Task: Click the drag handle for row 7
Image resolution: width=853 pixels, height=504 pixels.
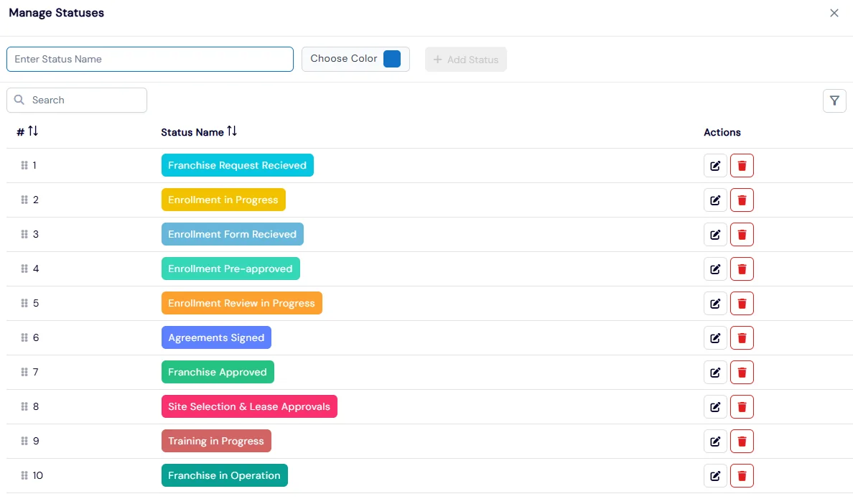Action: 24,372
